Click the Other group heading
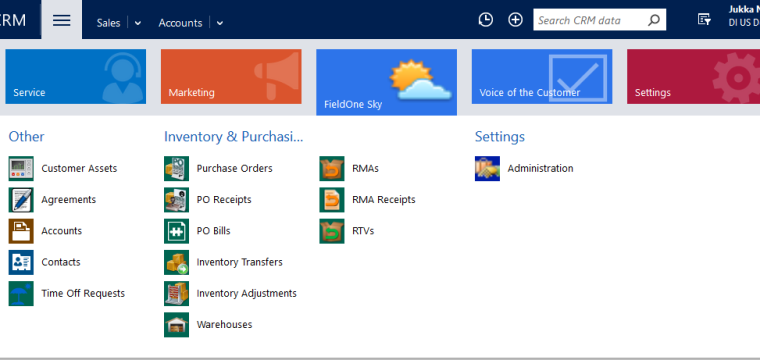Viewport: 760px width, 360px height. click(x=26, y=137)
